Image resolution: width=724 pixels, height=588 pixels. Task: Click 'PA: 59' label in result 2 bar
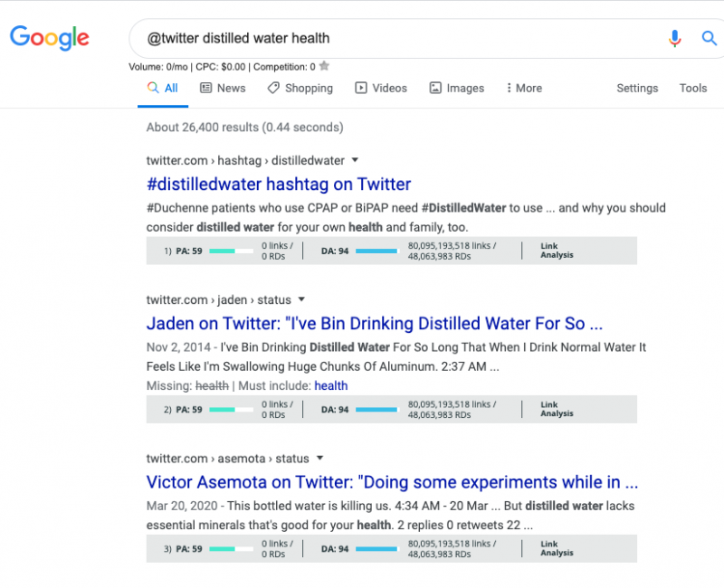189,410
